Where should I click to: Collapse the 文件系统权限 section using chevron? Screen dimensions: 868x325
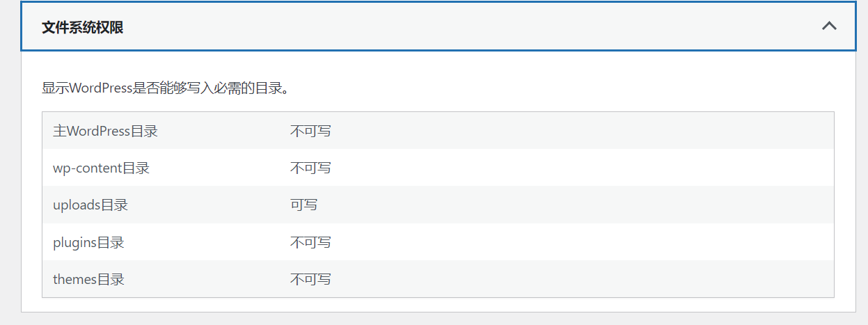828,26
